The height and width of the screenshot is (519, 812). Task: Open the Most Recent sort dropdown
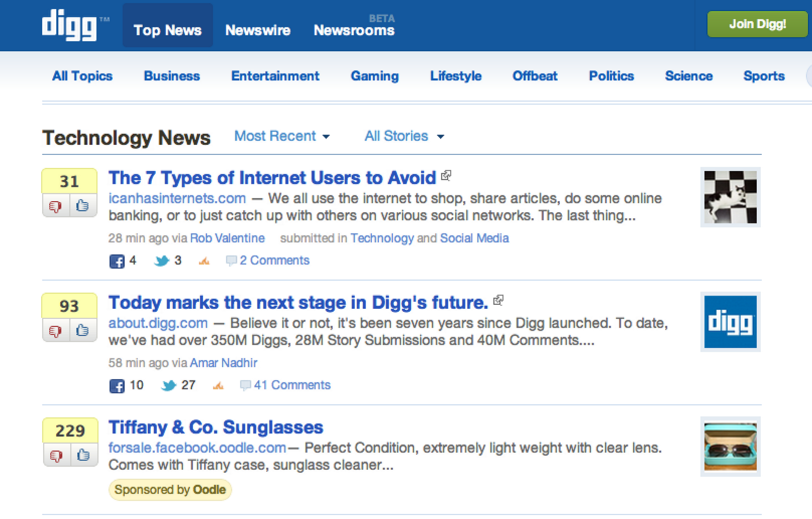click(282, 136)
